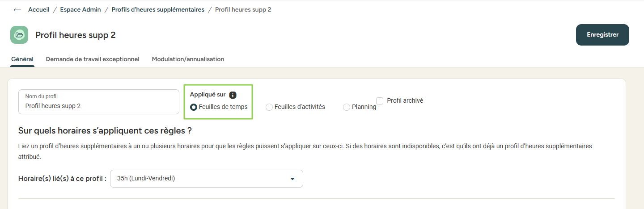Open Espace Admin breadcrumb link
The image size is (644, 209).
(80, 9)
